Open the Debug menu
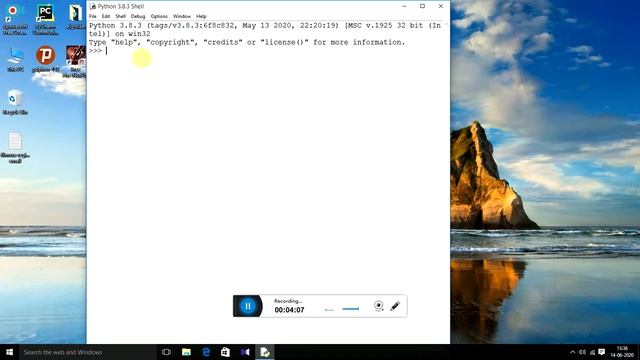This screenshot has height=360, width=640. pyautogui.click(x=138, y=16)
